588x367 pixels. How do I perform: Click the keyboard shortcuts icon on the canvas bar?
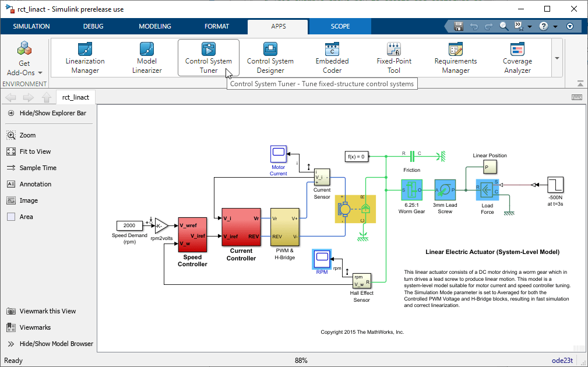(577, 97)
